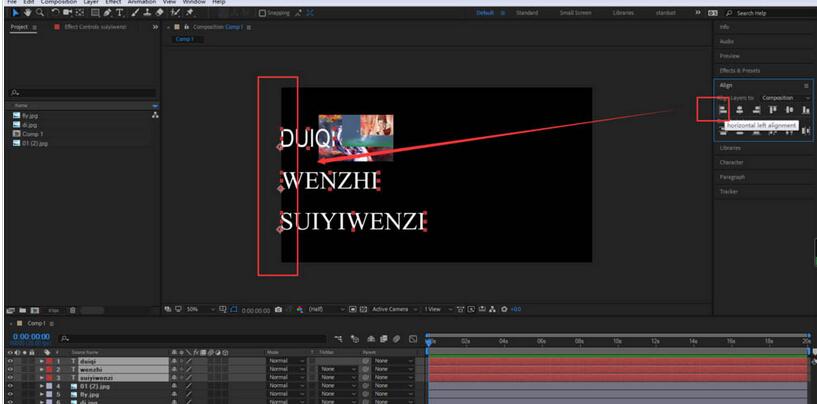Expand the Effects & Presets panel
The height and width of the screenshot is (404, 817).
(740, 70)
